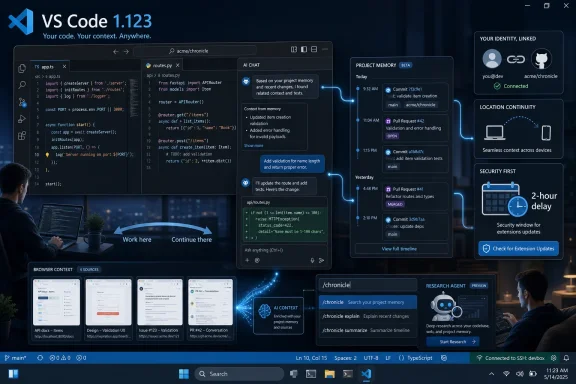Click Ln 10, Col 15 in status bar
The height and width of the screenshot is (384, 576).
(311, 358)
